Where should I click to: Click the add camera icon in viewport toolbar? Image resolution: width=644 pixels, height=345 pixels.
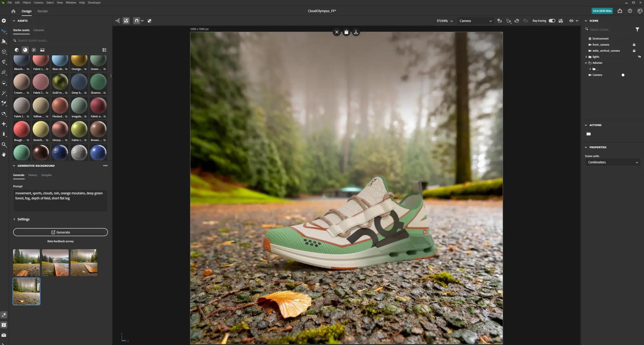499,21
